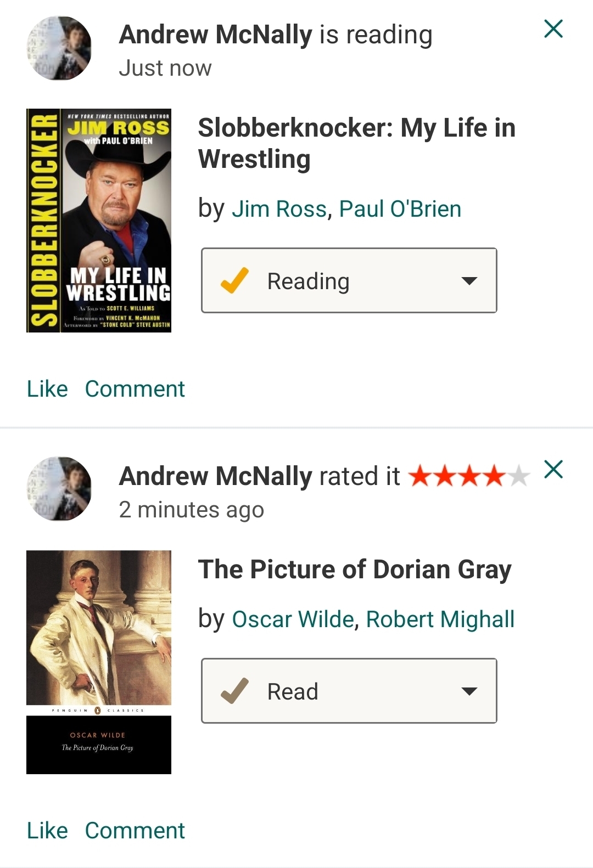
Task: Like the Slobberknocker reading update
Action: (x=47, y=389)
